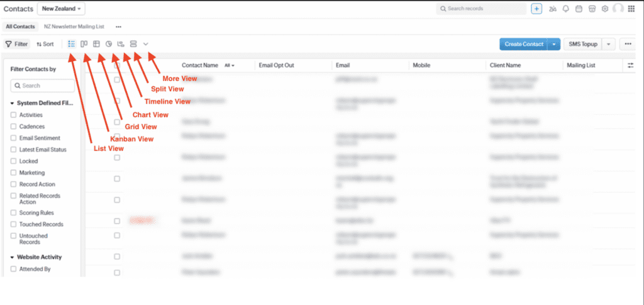Enable the Activities filter checkbox
Image resolution: width=644 pixels, height=305 pixels.
point(14,115)
